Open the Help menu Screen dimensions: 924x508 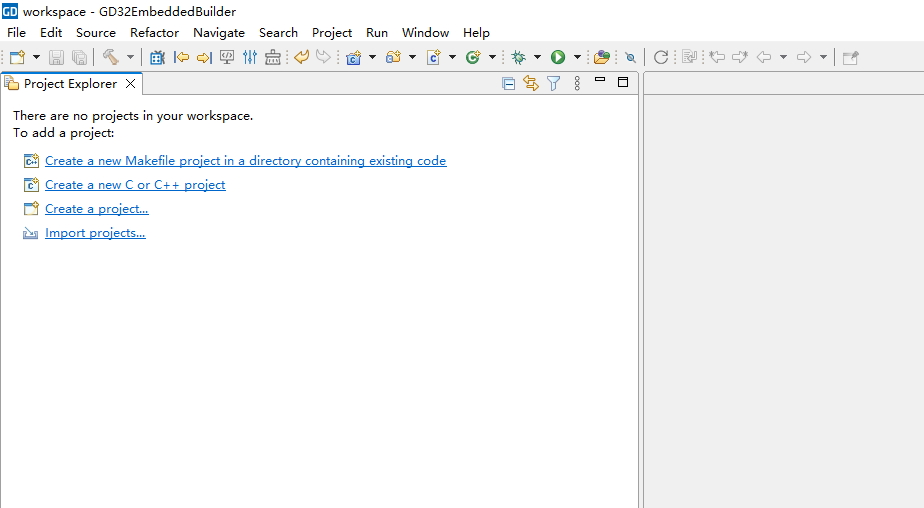(476, 32)
